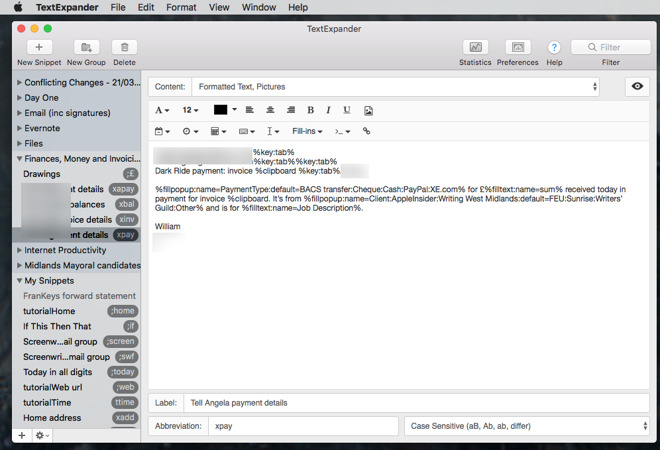The width and height of the screenshot is (660, 450).
Task: Select the Drawings snippet
Action: [x=77, y=174]
